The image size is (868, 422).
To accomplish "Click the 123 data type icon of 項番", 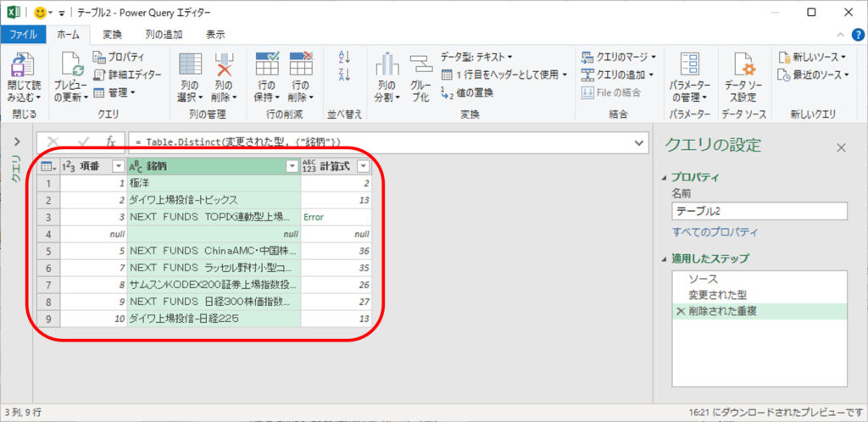I will coord(70,166).
